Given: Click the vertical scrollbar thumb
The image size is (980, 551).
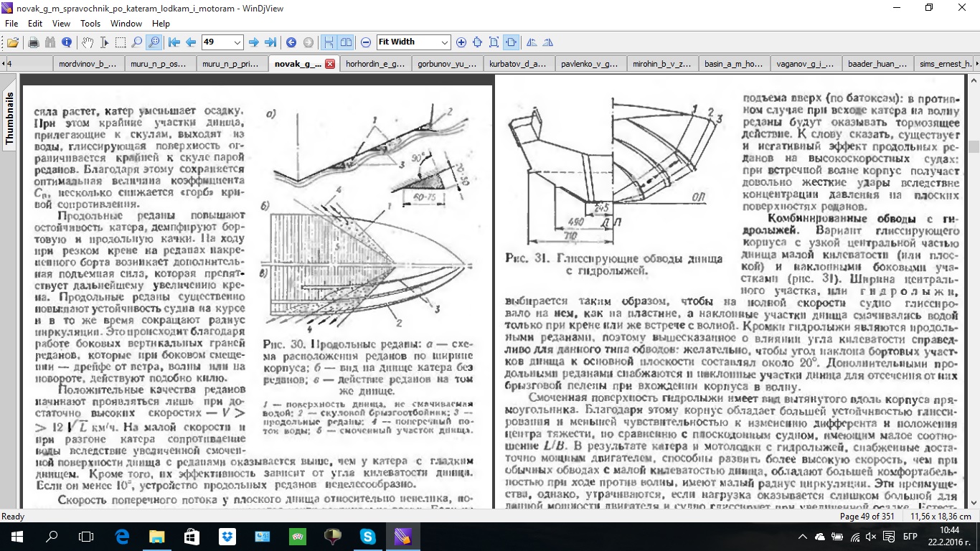Looking at the screenshot, I should tap(974, 146).
